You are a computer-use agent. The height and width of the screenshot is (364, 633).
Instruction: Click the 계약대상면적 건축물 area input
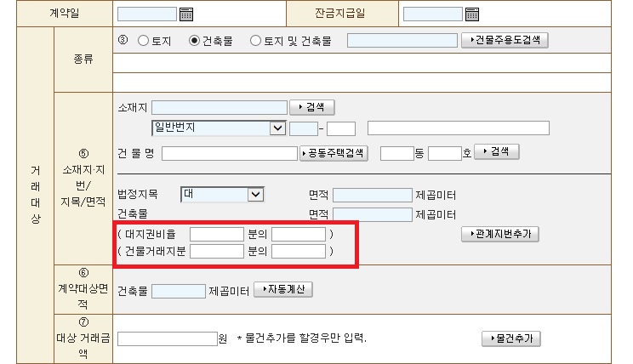click(178, 291)
